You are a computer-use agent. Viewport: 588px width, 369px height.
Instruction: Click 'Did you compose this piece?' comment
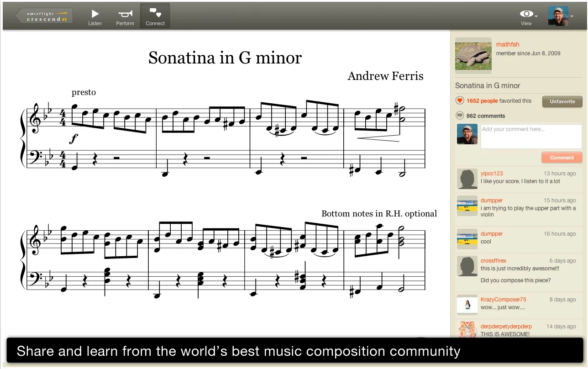pos(516,280)
